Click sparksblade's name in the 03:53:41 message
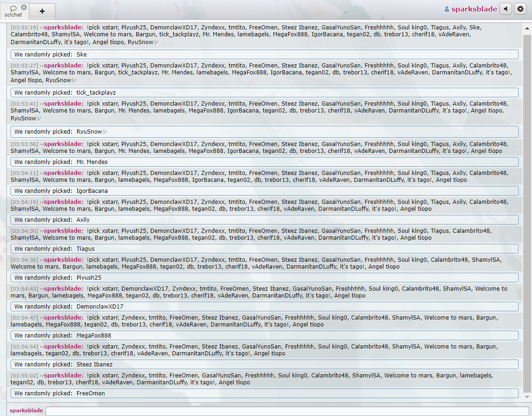 tap(63, 104)
